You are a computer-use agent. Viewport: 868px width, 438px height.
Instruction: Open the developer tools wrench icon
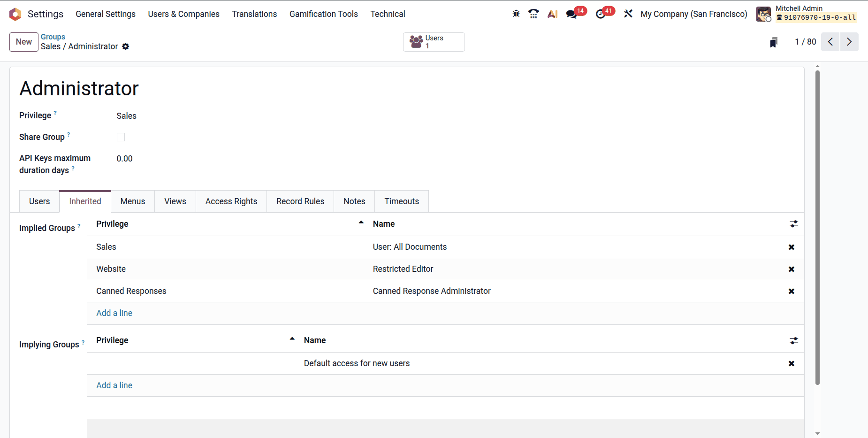(x=628, y=14)
